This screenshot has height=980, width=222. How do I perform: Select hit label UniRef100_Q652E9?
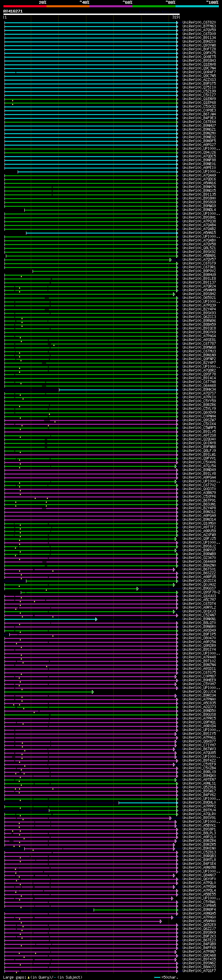click(199, 925)
